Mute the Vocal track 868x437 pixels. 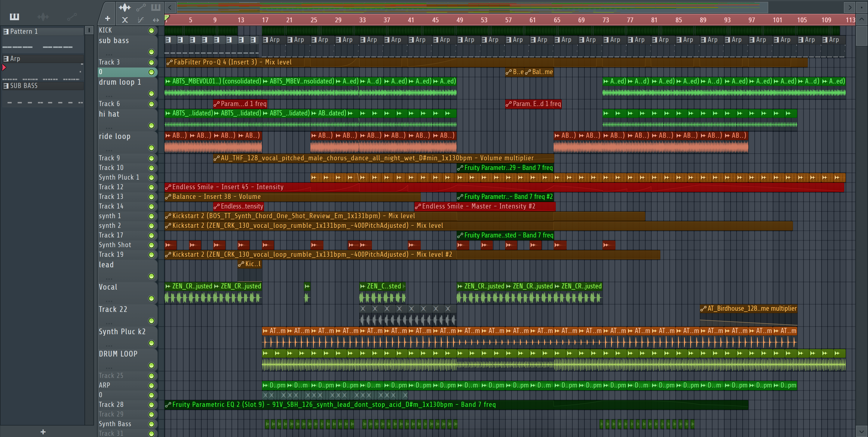[151, 299]
